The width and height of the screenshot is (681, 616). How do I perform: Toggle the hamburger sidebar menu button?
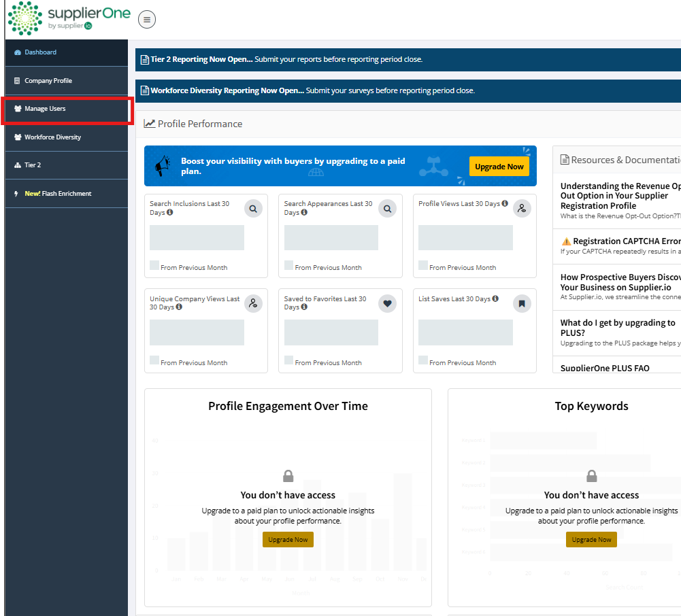pos(147,20)
